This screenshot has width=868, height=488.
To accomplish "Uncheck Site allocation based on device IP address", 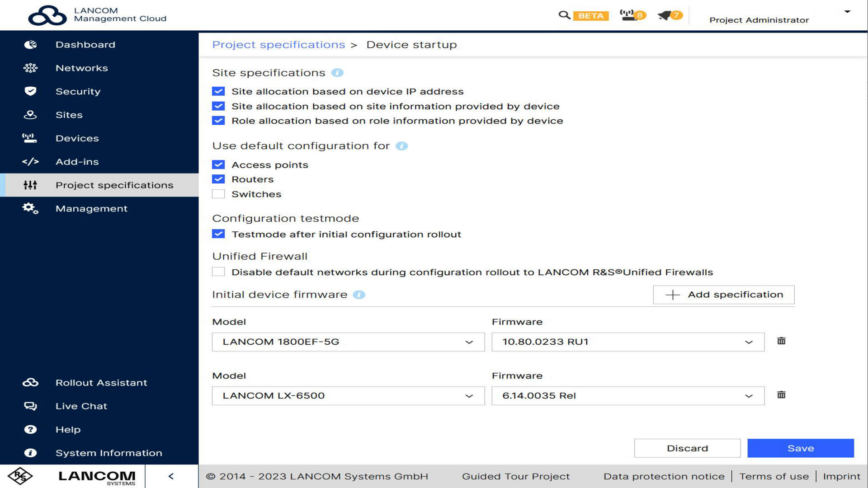I will 218,91.
